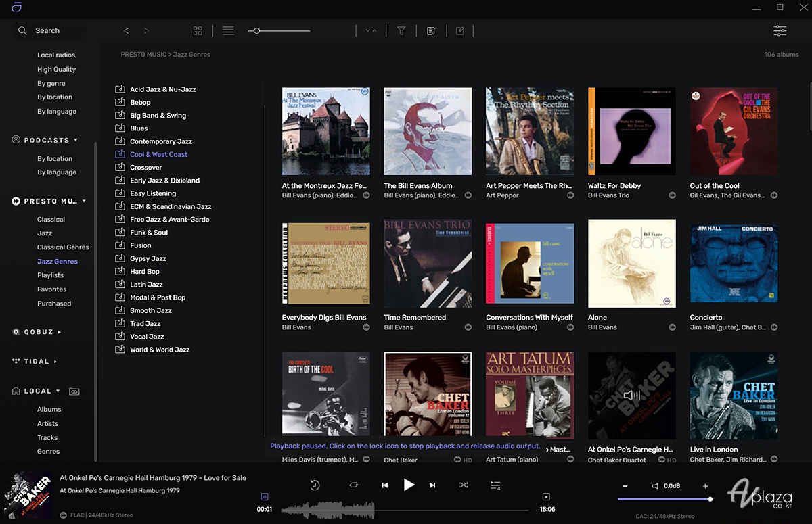812x524 pixels.
Task: Skip to previous track
Action: click(385, 485)
